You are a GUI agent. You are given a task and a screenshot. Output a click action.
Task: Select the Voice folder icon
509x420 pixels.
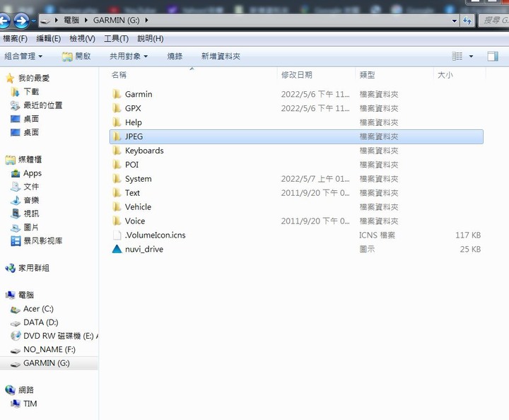[x=117, y=221]
